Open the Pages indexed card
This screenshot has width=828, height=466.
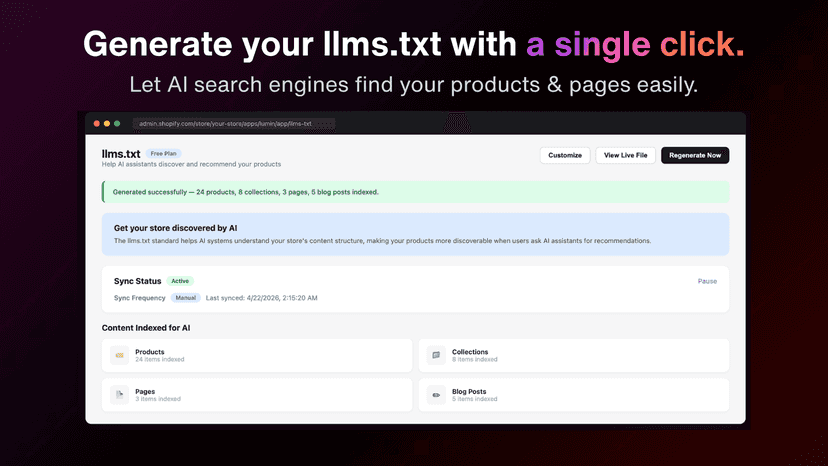tap(257, 395)
